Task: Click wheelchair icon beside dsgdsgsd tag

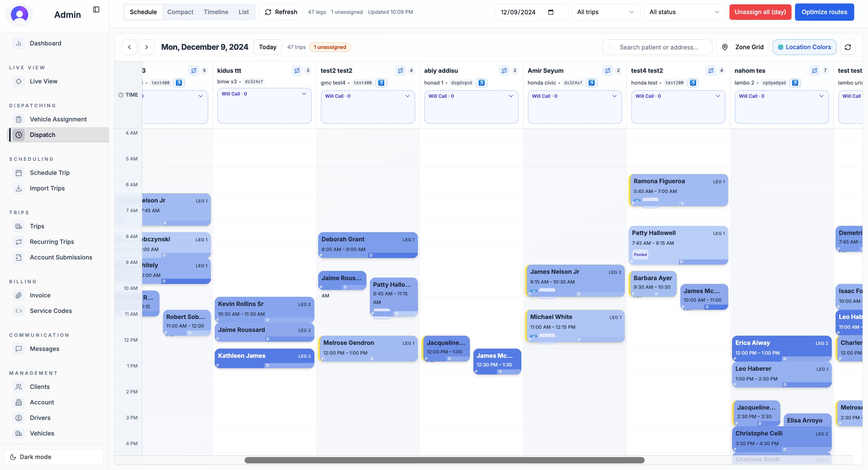Action: pos(482,83)
